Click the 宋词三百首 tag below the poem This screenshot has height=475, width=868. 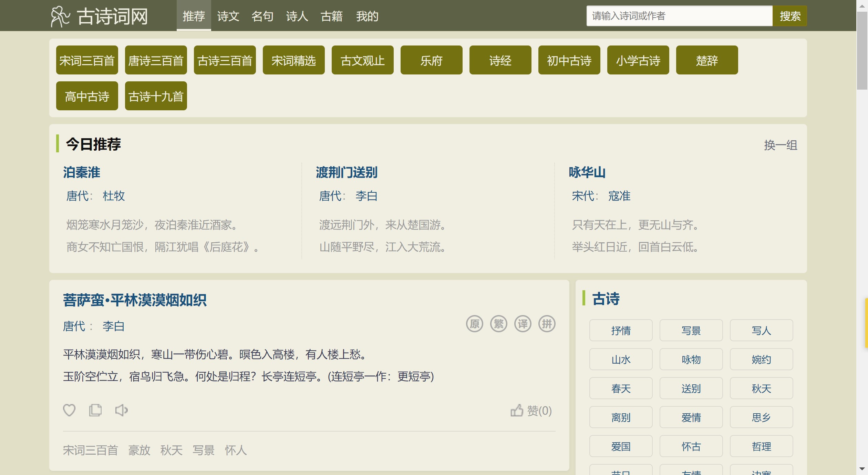[90, 450]
